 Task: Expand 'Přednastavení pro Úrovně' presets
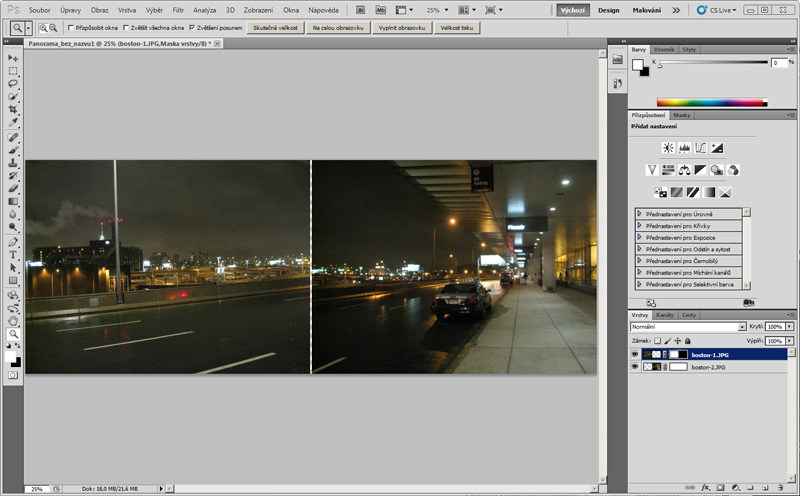click(x=640, y=214)
